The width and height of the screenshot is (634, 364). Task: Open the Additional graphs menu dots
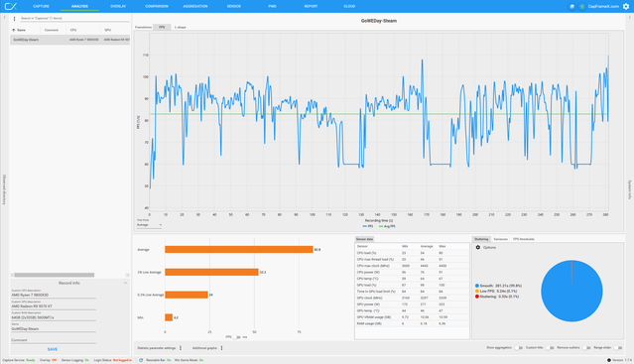point(221,348)
